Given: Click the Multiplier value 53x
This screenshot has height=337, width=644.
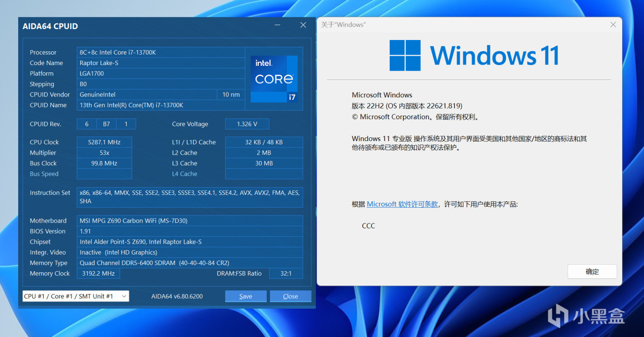Looking at the screenshot, I should pos(104,153).
